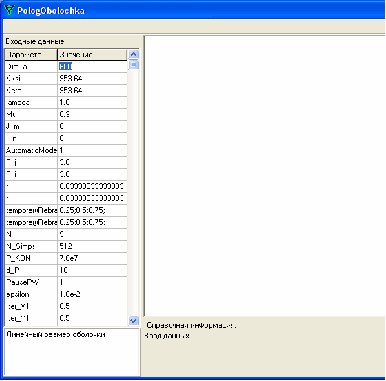Click the value 2.0e7 cell

click(92, 258)
